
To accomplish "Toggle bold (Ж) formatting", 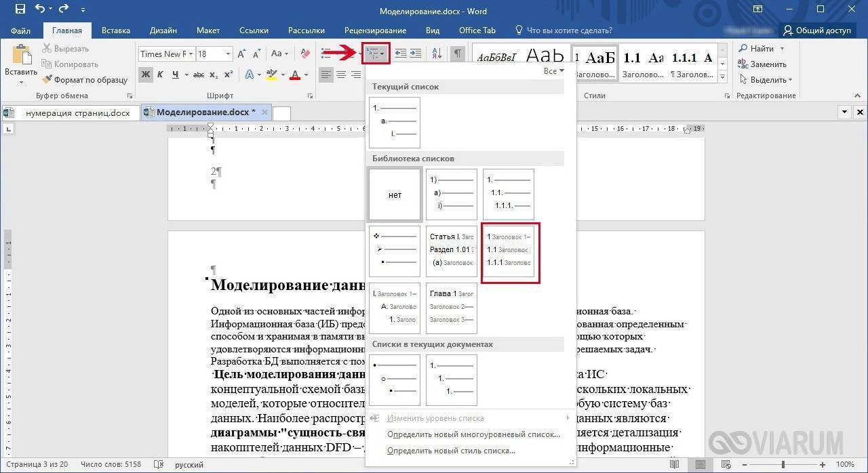I will pyautogui.click(x=146, y=75).
